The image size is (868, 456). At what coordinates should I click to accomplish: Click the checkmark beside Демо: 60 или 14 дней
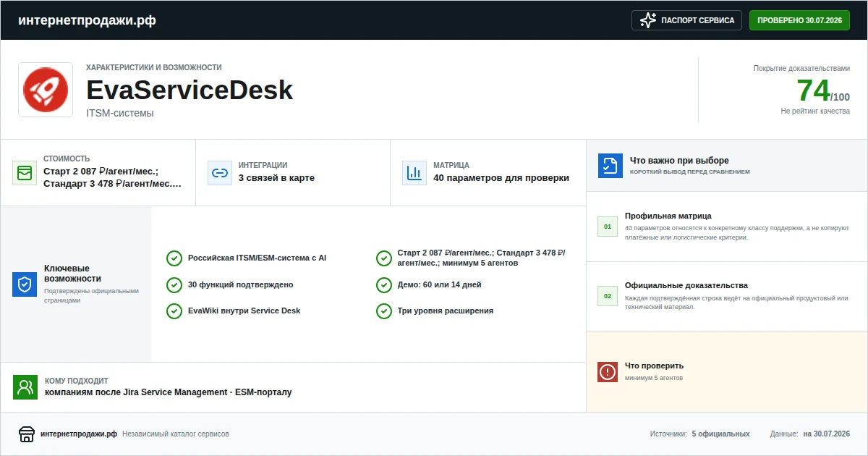[384, 284]
